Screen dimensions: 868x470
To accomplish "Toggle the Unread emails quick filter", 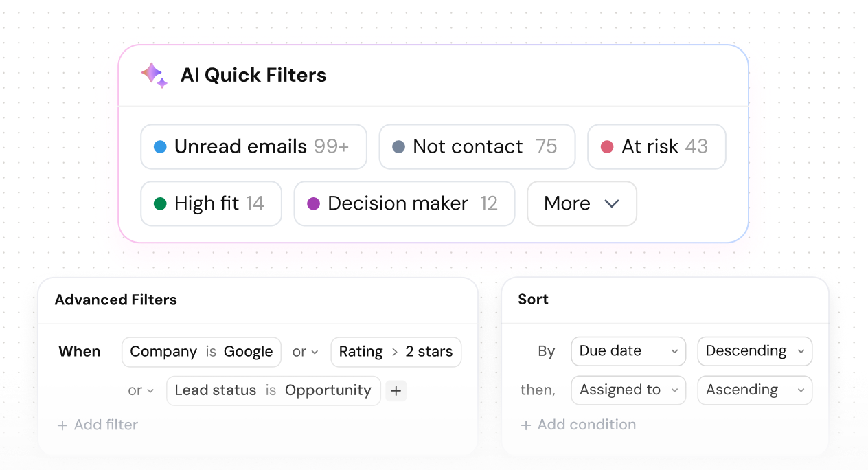I will coord(253,146).
